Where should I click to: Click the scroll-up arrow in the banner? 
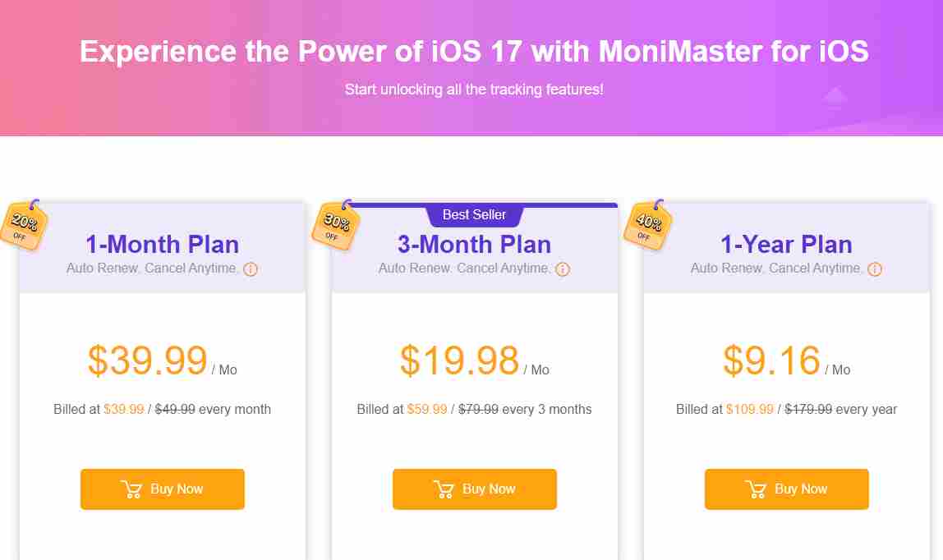[x=835, y=98]
